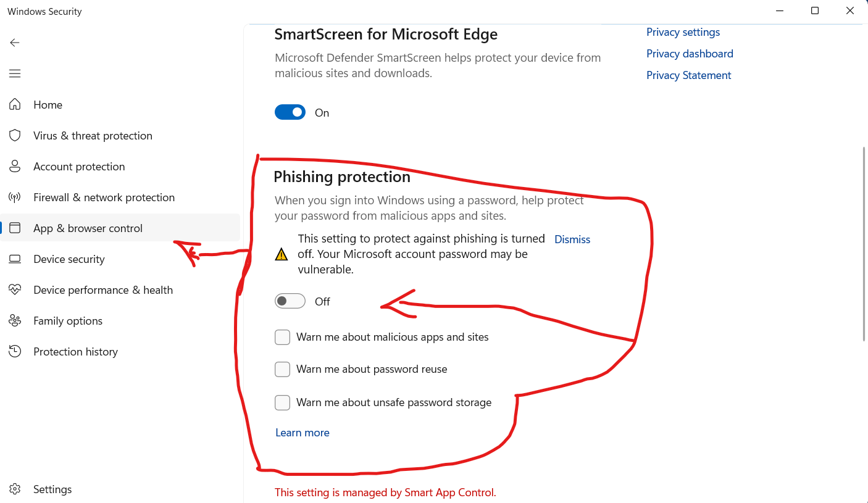Click the Device security laptop icon
This screenshot has height=503, width=868.
tap(15, 259)
